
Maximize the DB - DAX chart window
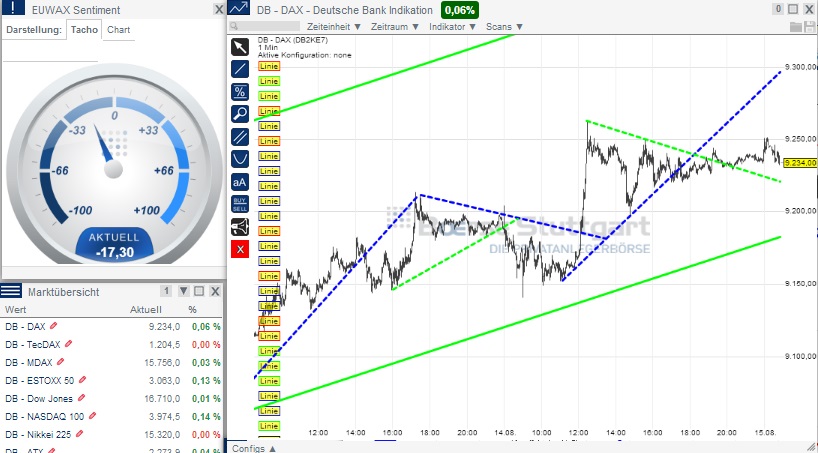point(793,9)
